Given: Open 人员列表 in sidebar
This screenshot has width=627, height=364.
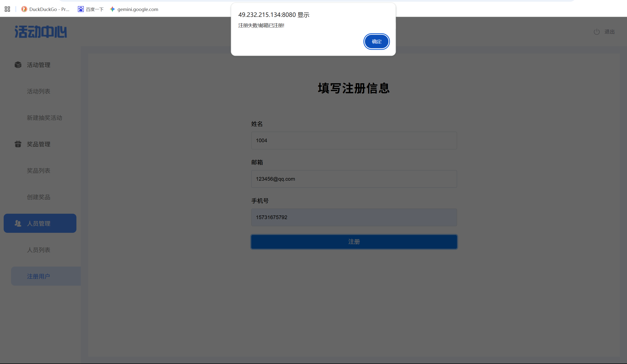Looking at the screenshot, I should coord(38,250).
